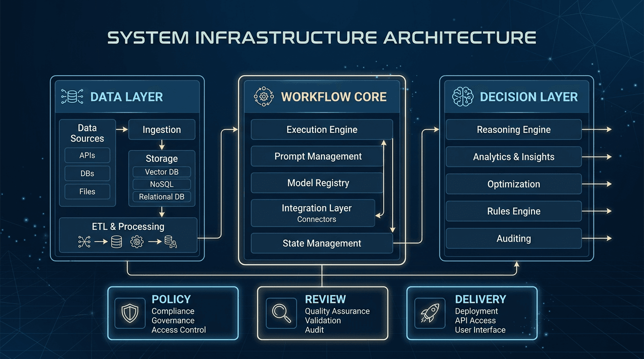Select the magnifying glass icon under Review
The width and height of the screenshot is (644, 359).
(281, 313)
